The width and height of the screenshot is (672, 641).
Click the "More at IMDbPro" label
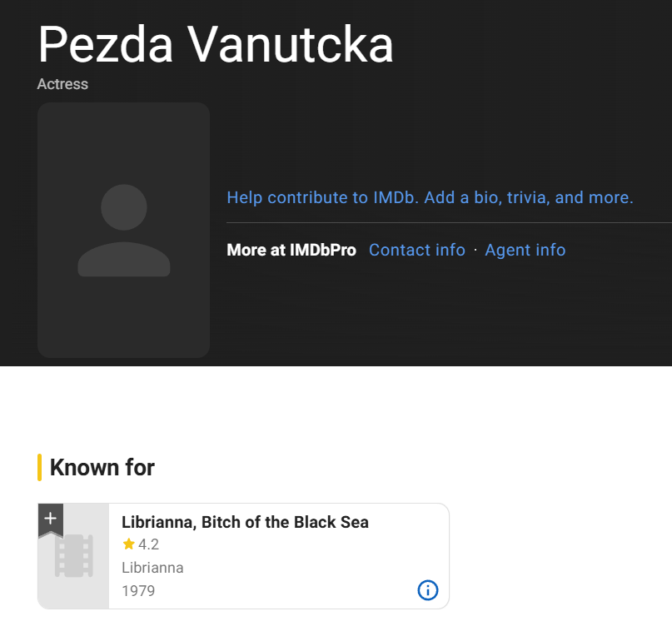[x=291, y=250]
